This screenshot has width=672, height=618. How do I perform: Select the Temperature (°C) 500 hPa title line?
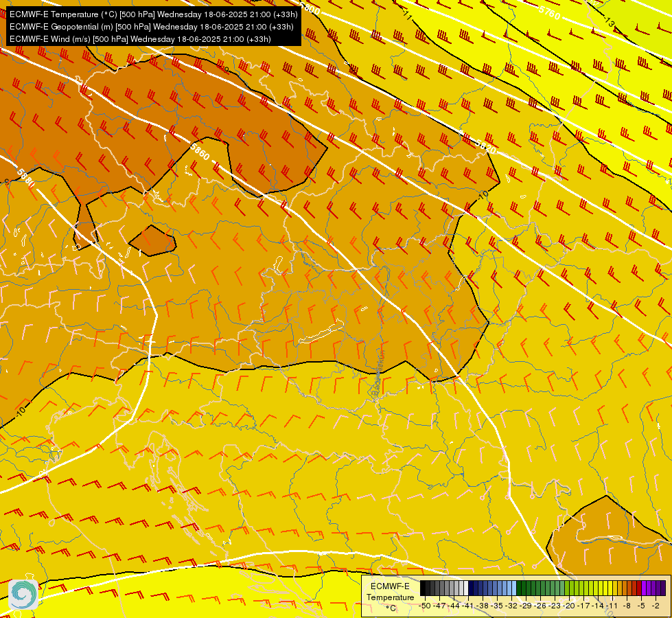pyautogui.click(x=154, y=14)
